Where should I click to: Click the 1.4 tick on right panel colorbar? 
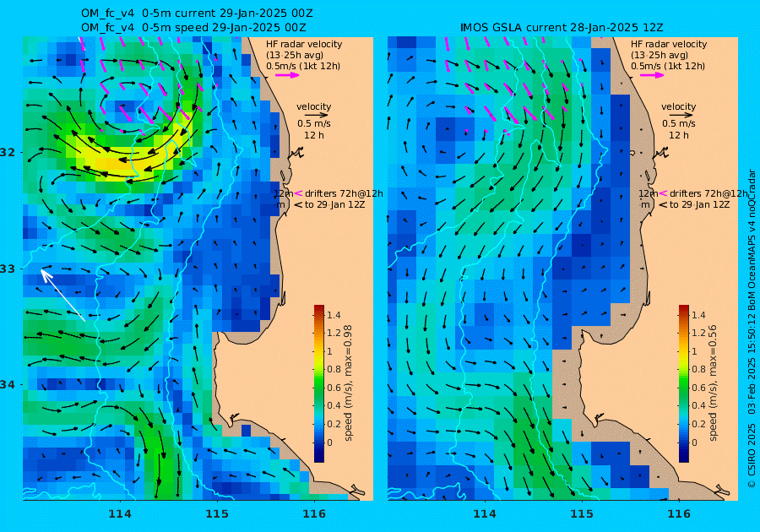tap(698, 315)
